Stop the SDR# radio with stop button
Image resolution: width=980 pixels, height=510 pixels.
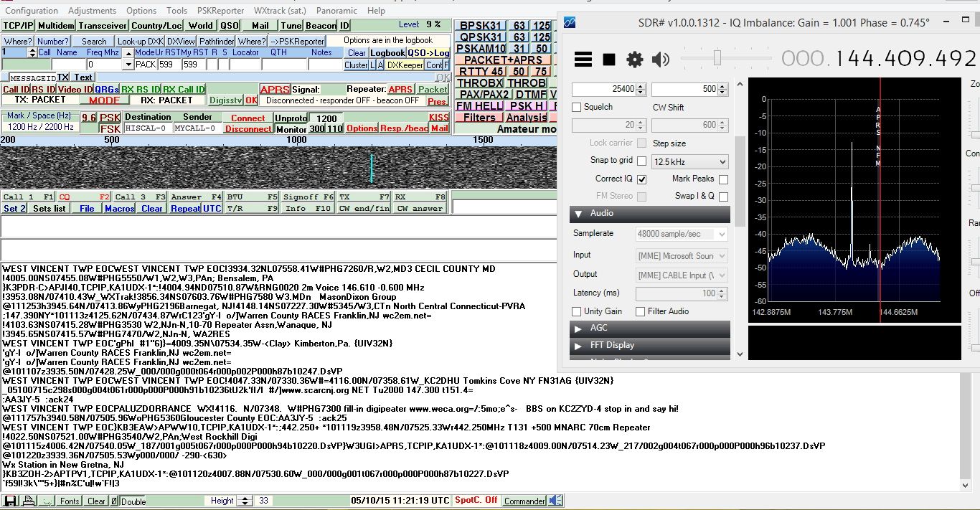pyautogui.click(x=609, y=60)
